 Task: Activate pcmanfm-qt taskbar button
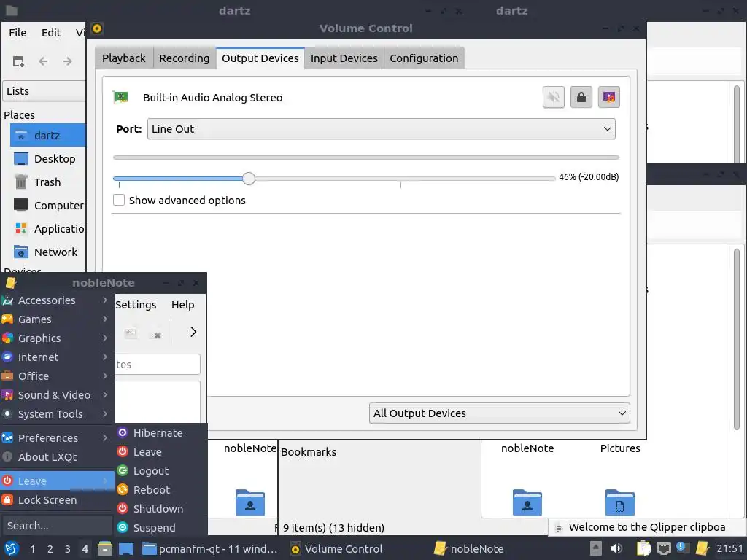tap(209, 549)
